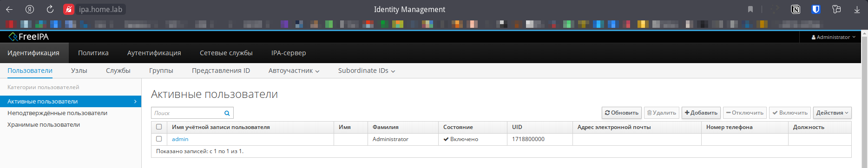The width and height of the screenshot is (868, 168).
Task: Click the Активные пользователи page heading
Action: [x=214, y=94]
